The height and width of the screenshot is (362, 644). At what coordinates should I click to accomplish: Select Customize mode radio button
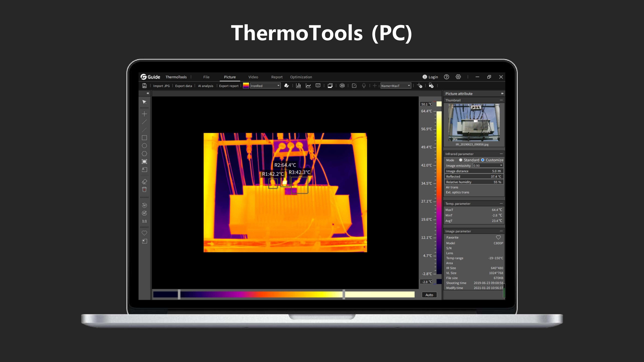point(483,160)
